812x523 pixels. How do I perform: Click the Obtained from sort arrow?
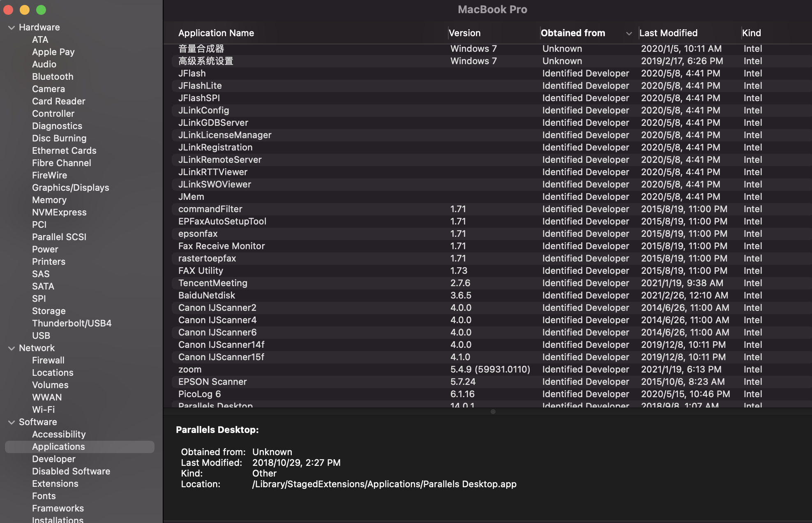point(629,33)
